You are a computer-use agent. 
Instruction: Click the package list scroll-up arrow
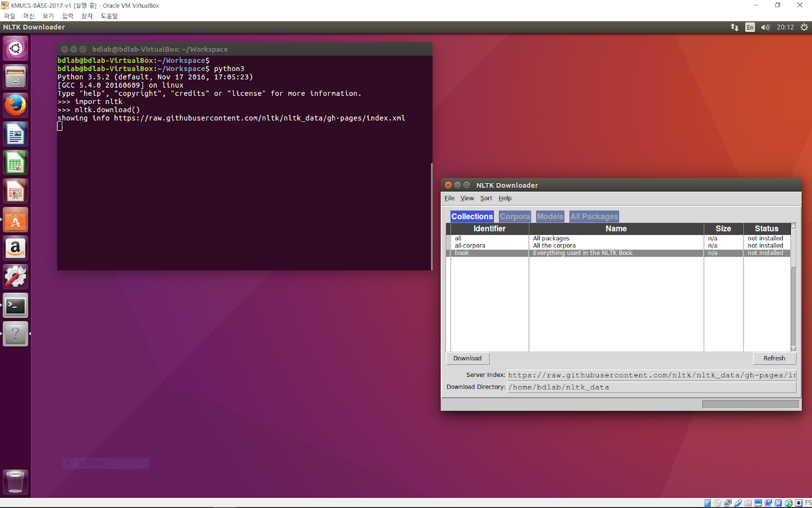tap(794, 226)
